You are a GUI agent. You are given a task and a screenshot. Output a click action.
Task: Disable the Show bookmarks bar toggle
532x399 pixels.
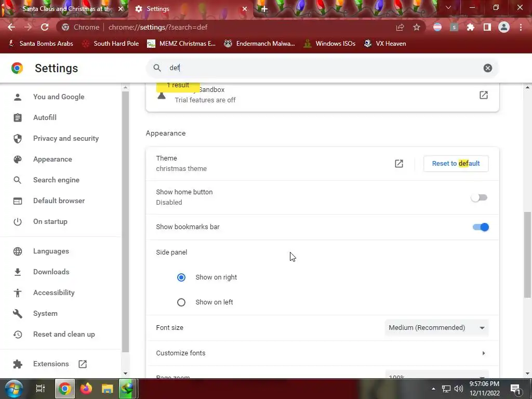[x=481, y=227]
